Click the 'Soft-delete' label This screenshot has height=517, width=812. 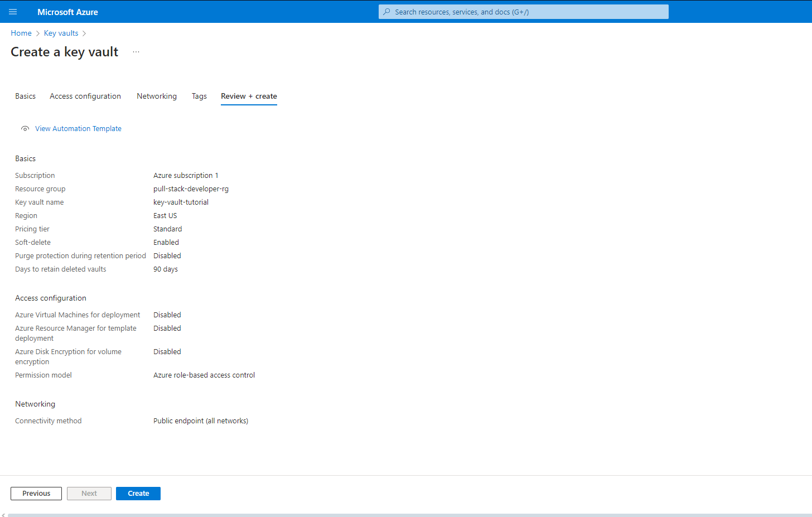tap(33, 243)
